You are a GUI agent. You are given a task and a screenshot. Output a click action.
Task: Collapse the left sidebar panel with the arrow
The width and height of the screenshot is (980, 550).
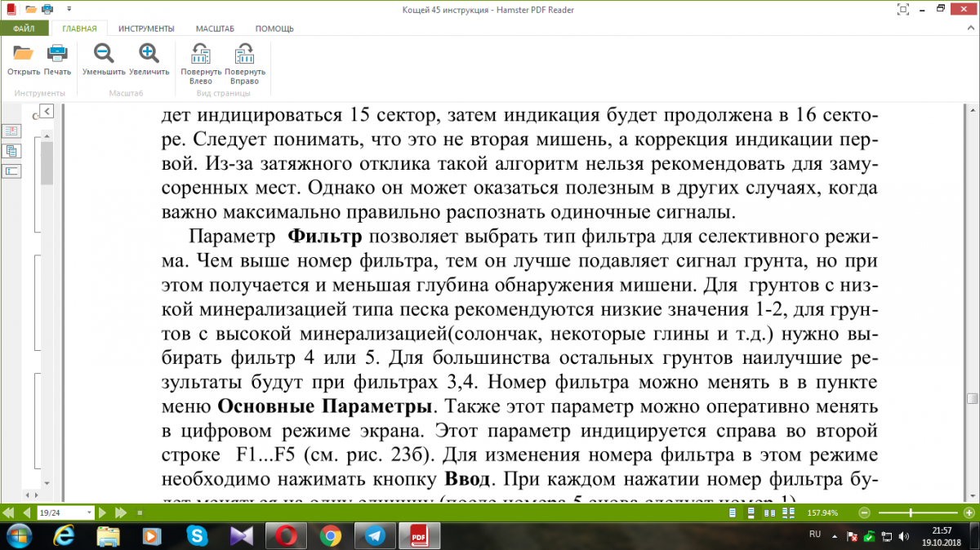pyautogui.click(x=47, y=112)
